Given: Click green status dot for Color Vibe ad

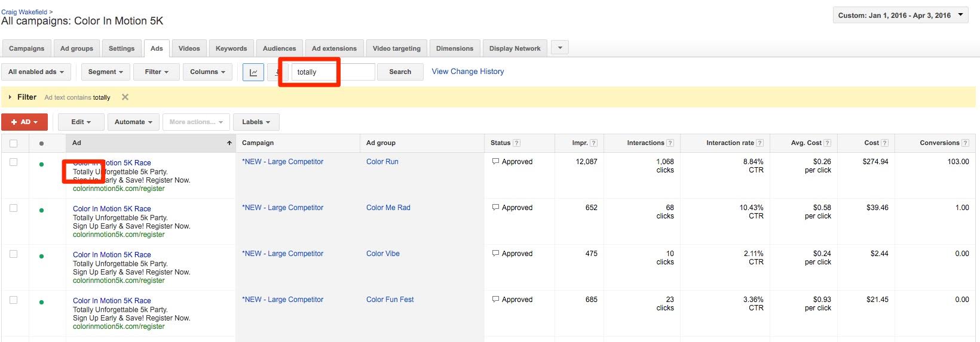Looking at the screenshot, I should [x=41, y=256].
